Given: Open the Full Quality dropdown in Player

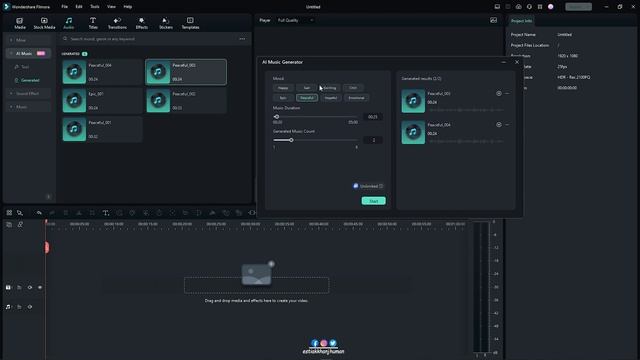Looking at the screenshot, I should (296, 20).
